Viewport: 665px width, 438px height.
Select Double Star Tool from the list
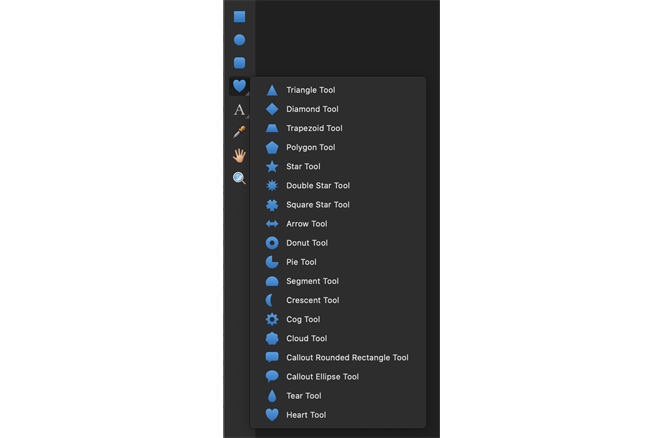click(x=317, y=185)
